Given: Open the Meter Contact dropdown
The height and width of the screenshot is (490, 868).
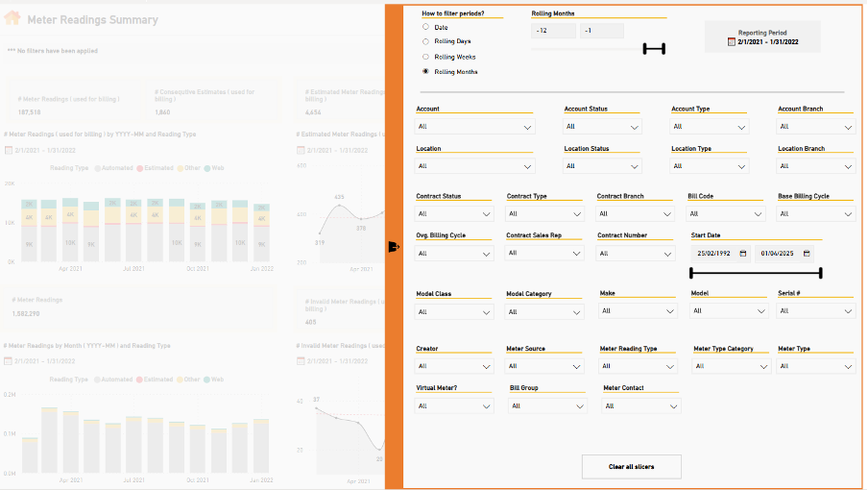Looking at the screenshot, I should point(641,406).
